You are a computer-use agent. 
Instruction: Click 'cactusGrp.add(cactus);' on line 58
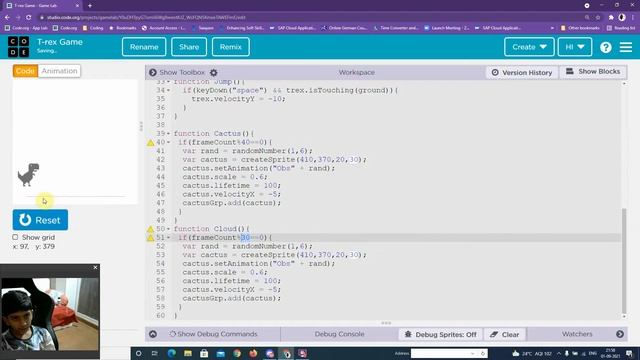231,298
